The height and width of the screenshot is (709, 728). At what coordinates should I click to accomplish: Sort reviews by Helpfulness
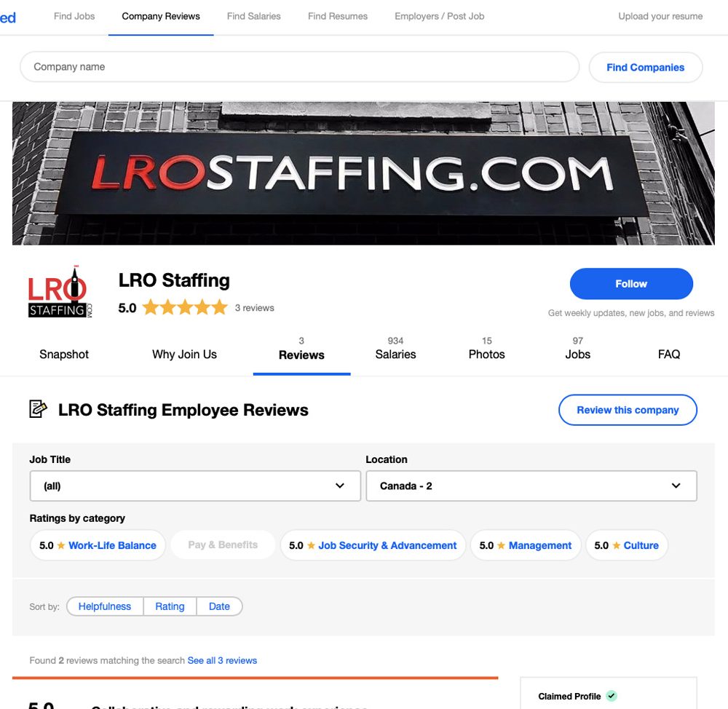(x=104, y=606)
